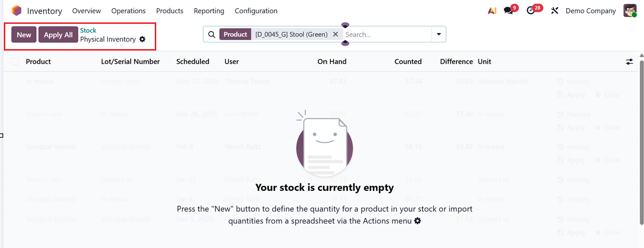Open the Configuration menu
This screenshot has width=644, height=248.
click(256, 10)
